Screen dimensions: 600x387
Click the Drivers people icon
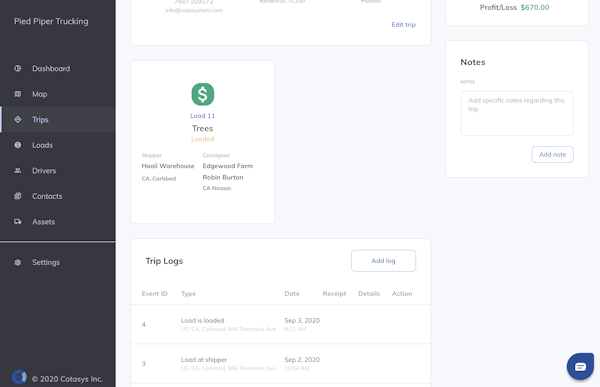[x=18, y=170]
